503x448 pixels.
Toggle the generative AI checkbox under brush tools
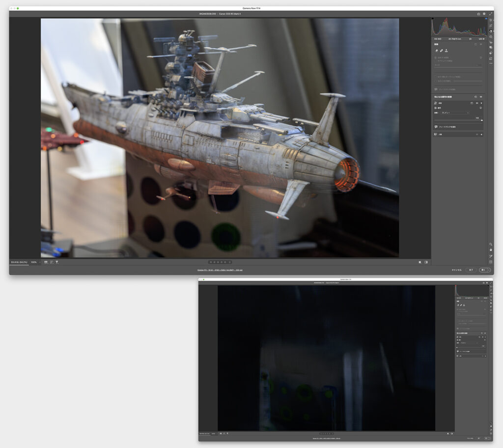pyautogui.click(x=435, y=57)
